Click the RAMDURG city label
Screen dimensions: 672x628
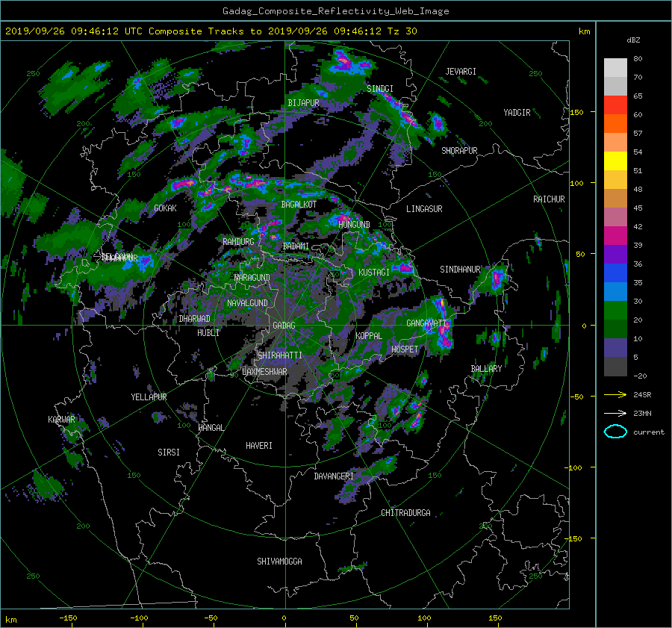(238, 242)
